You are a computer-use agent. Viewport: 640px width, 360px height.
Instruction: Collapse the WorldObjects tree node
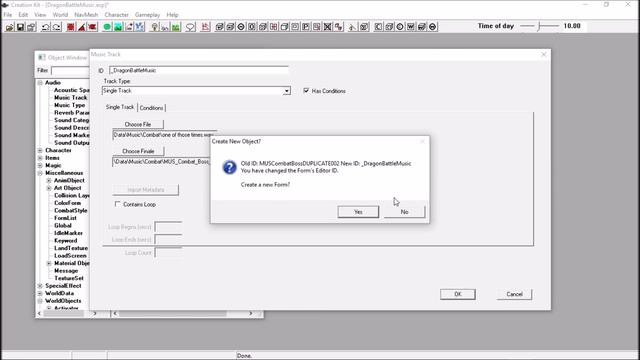(x=40, y=301)
